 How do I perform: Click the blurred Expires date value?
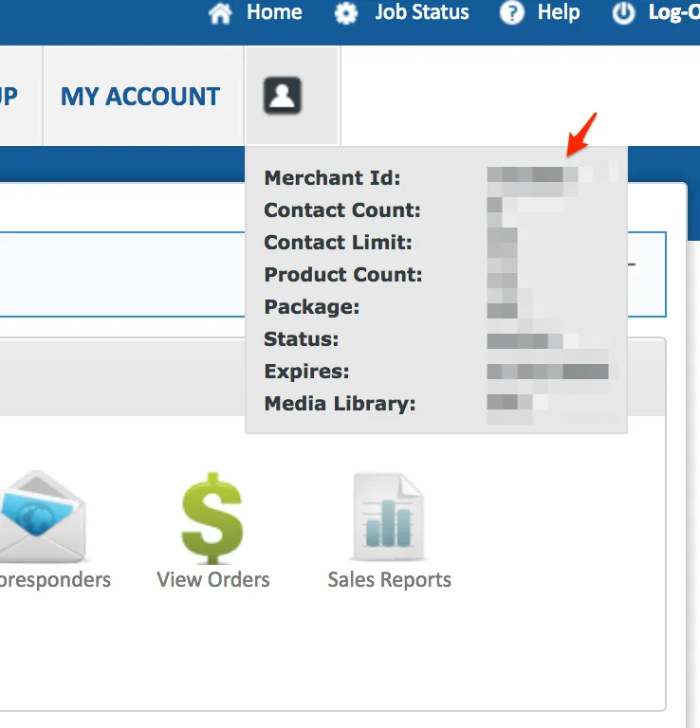[547, 371]
